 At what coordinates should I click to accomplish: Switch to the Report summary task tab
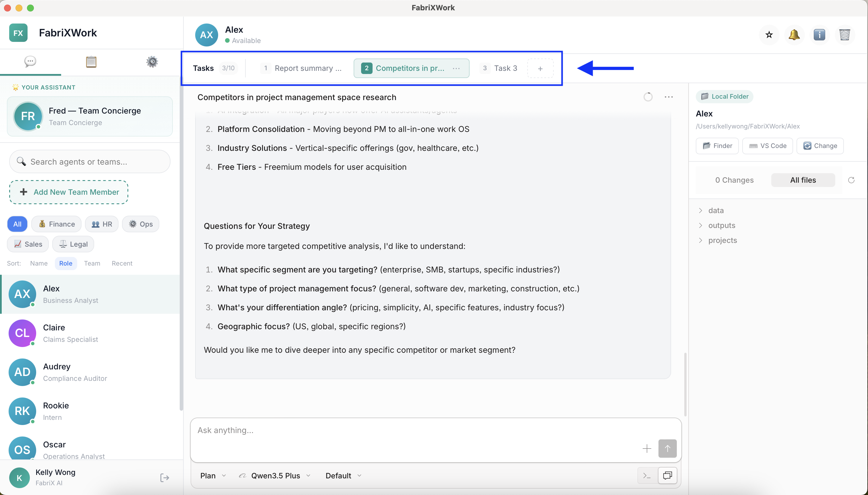[301, 68]
